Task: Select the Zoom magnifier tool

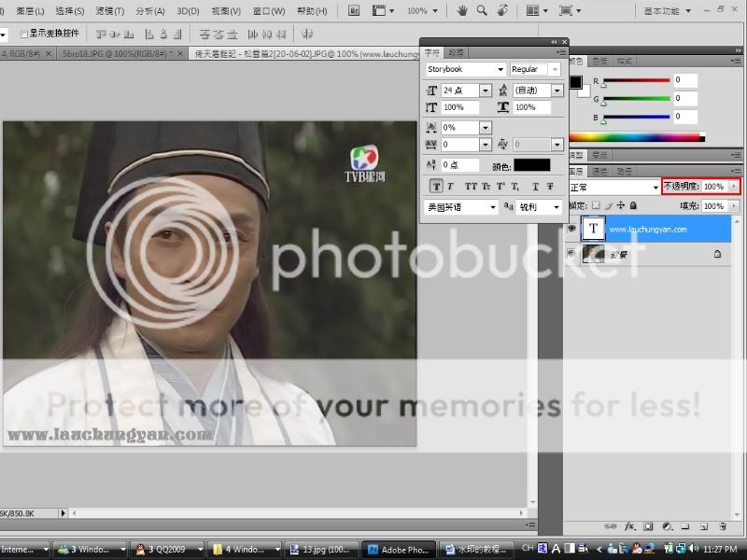Action: [x=482, y=10]
